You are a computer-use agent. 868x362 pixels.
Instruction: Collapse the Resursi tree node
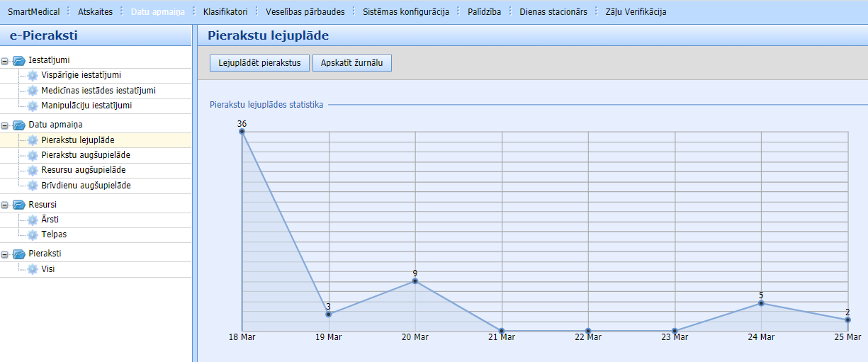tap(6, 205)
